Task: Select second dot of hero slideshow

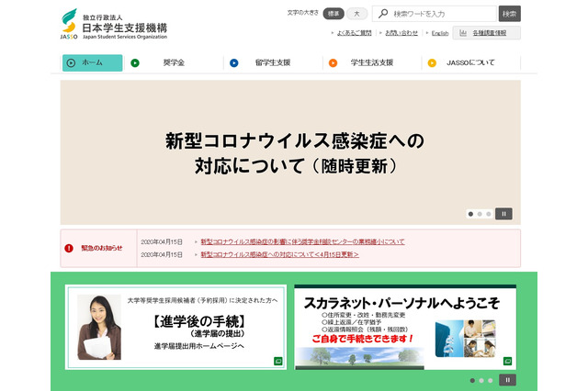Action: [x=480, y=214]
